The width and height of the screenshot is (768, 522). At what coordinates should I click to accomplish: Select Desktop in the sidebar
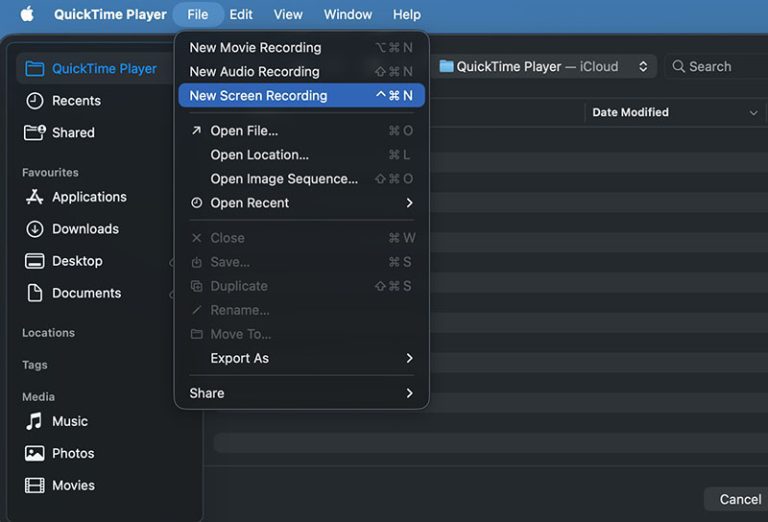[x=77, y=261]
